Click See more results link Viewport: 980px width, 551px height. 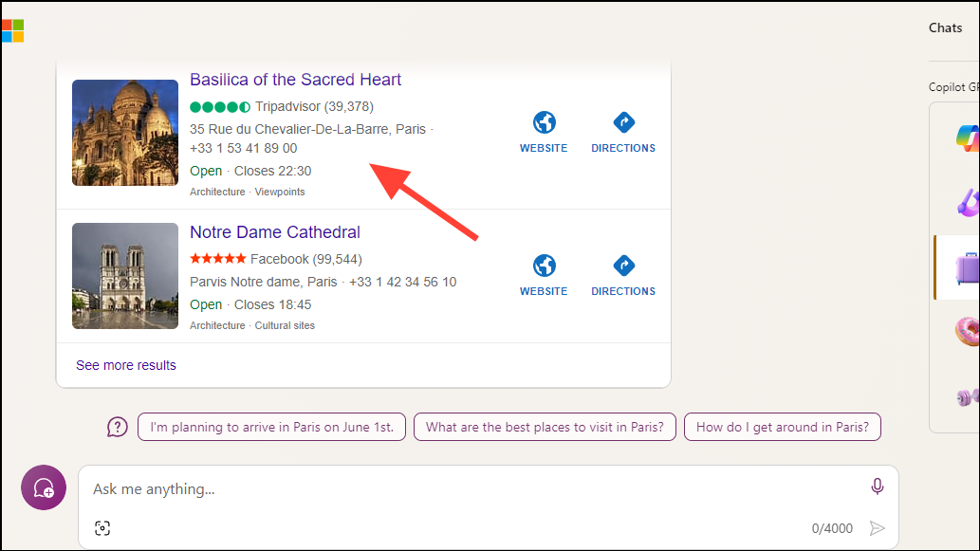pos(126,365)
